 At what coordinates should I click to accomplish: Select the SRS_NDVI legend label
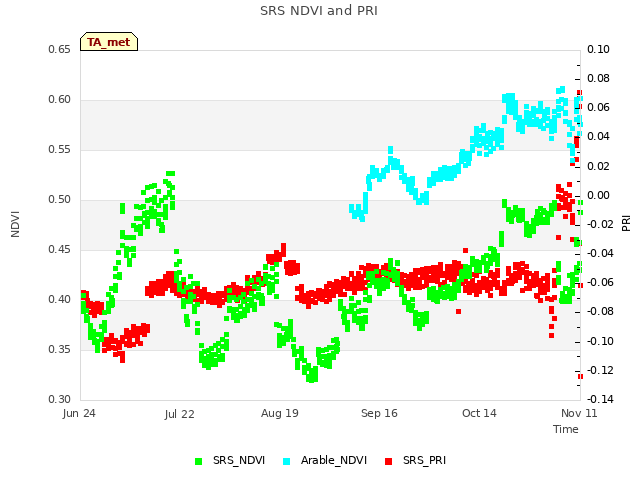(239, 460)
